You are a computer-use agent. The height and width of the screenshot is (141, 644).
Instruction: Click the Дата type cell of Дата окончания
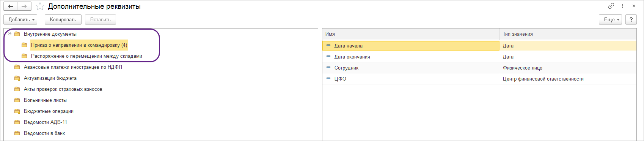click(568, 57)
